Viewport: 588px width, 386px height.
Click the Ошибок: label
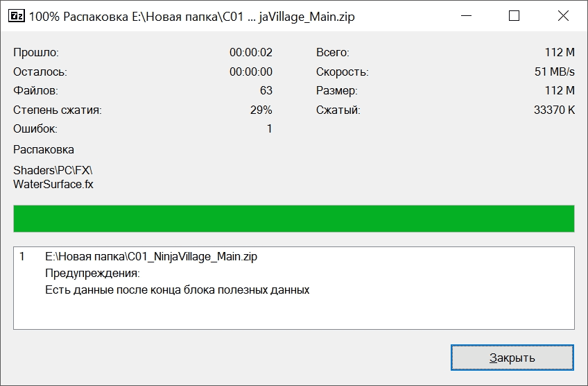point(35,129)
